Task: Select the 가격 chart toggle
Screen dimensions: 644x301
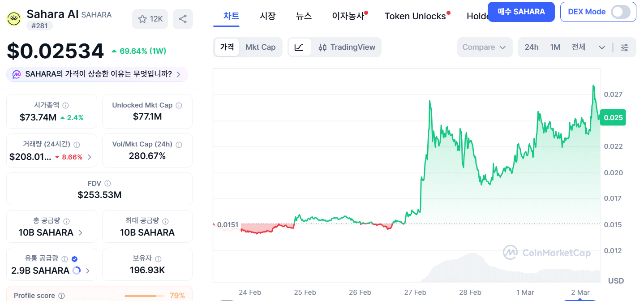Action: (x=227, y=47)
